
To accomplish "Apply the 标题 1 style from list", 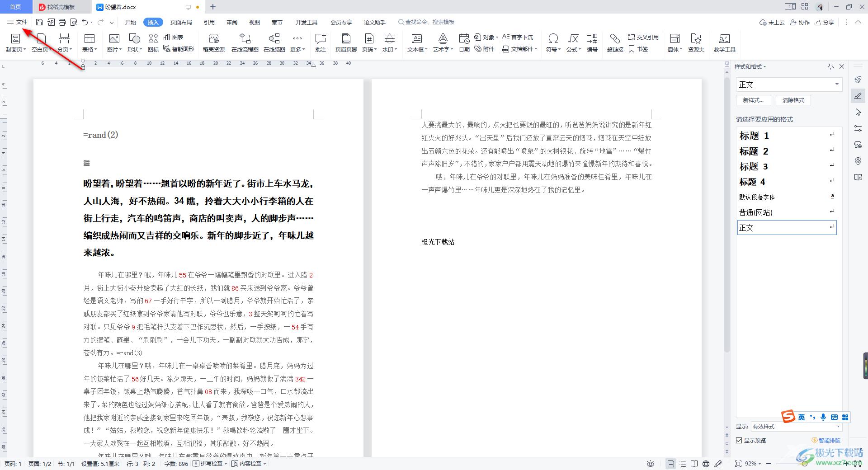I will point(787,136).
